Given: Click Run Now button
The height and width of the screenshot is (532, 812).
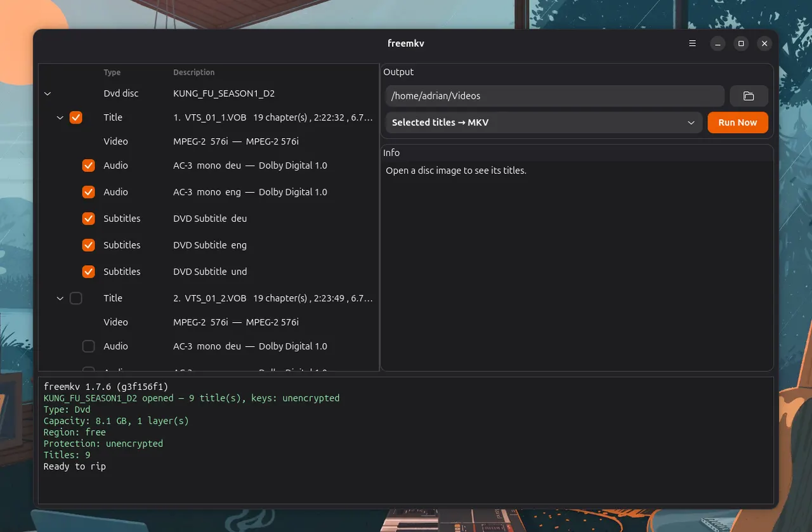Looking at the screenshot, I should (738, 122).
